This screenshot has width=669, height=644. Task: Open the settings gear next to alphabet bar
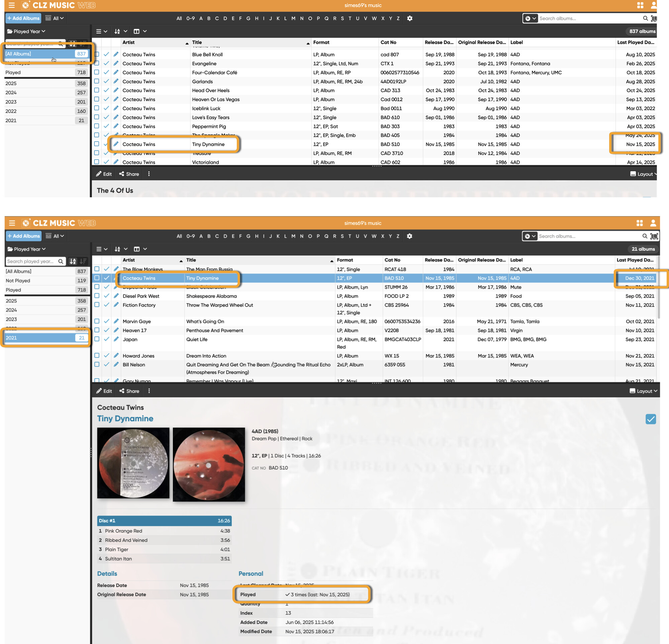tap(409, 236)
